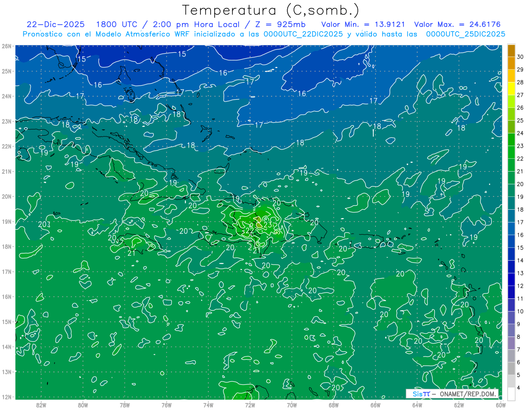Click the orange swatch between scale labels 29 and 30
Image resolution: width=532 pixels, height=411 pixels.
(511, 63)
